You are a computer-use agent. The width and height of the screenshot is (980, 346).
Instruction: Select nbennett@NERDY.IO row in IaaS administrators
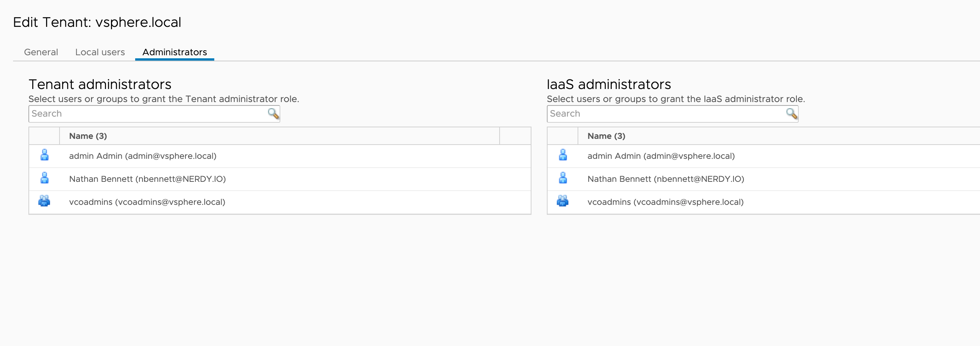coord(666,179)
